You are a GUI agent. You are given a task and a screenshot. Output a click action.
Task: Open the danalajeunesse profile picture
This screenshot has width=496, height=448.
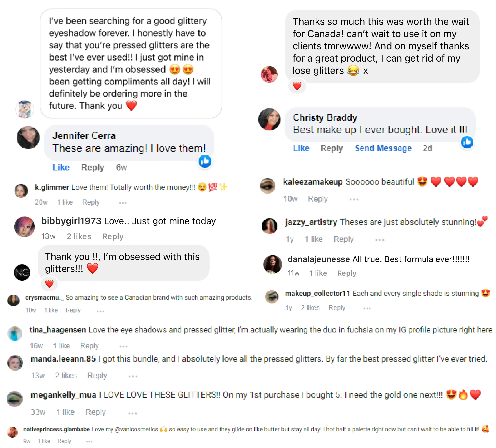pyautogui.click(x=272, y=264)
